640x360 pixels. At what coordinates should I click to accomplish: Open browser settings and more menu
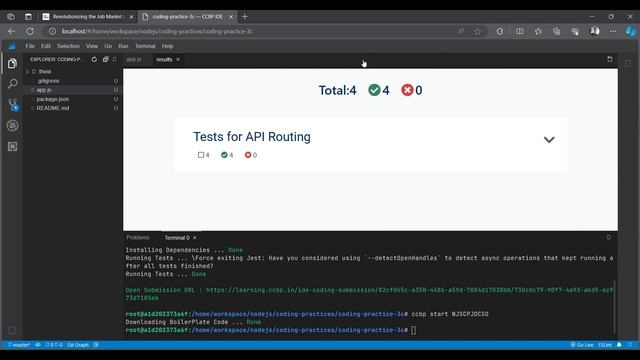click(x=613, y=31)
